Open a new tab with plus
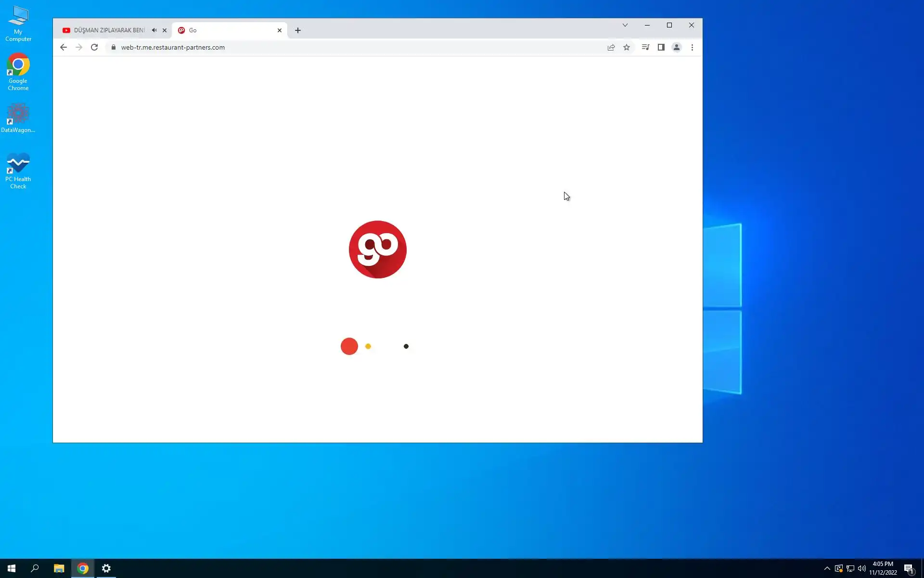 coord(298,30)
